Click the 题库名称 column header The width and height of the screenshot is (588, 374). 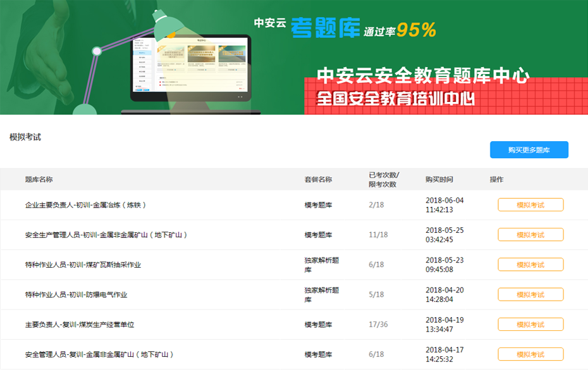coord(39,180)
